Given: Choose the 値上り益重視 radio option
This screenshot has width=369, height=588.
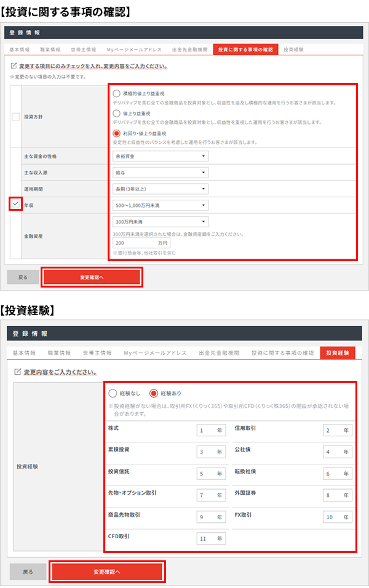Looking at the screenshot, I should [x=117, y=113].
